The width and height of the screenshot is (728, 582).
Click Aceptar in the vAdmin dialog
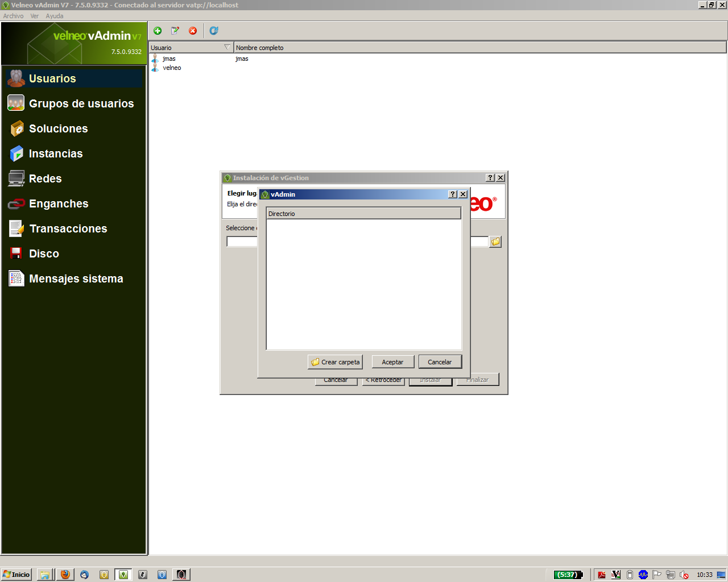(393, 362)
